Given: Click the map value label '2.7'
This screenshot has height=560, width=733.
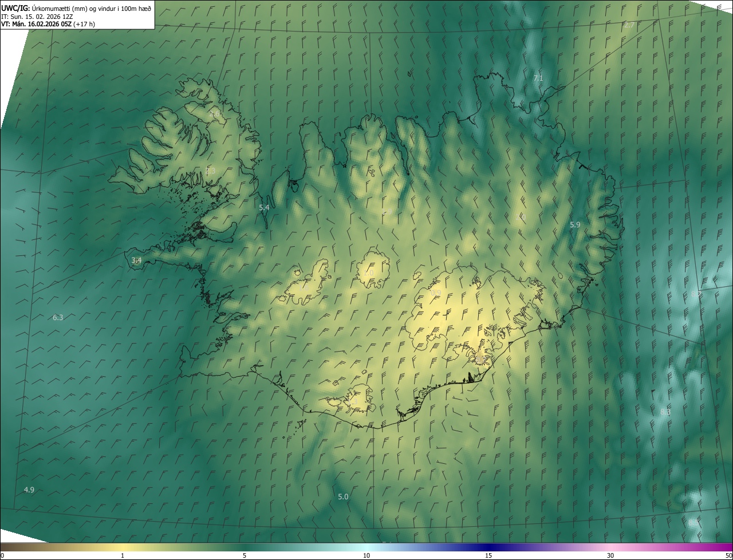Looking at the screenshot, I should coord(629,25).
